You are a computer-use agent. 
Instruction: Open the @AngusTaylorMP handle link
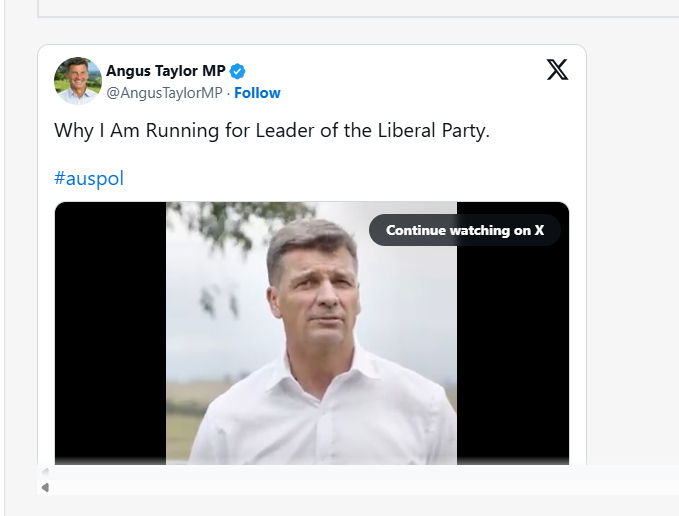[x=164, y=93]
